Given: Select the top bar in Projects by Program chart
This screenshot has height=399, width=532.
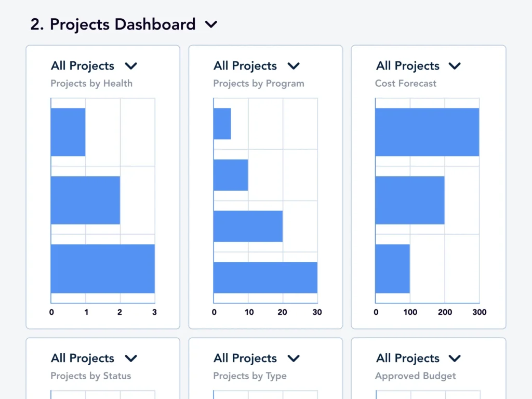Looking at the screenshot, I should click(222, 124).
